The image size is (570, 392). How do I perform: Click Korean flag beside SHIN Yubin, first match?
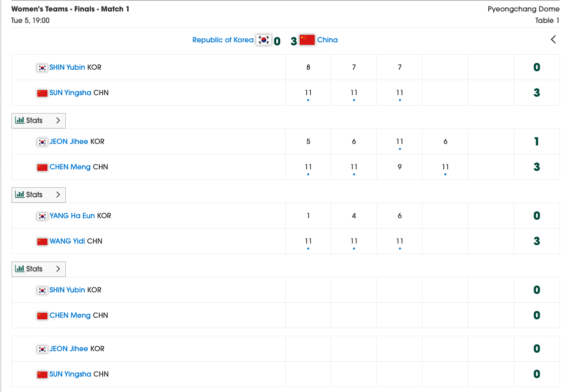click(42, 68)
